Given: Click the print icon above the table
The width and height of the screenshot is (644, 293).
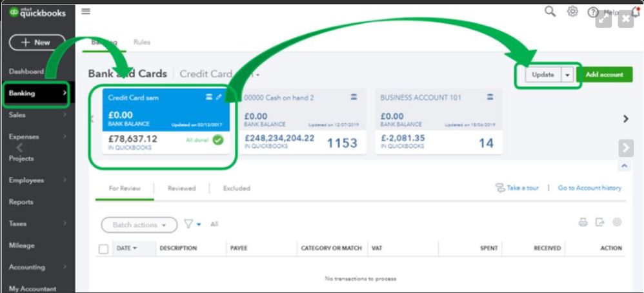Looking at the screenshot, I should tap(583, 223).
